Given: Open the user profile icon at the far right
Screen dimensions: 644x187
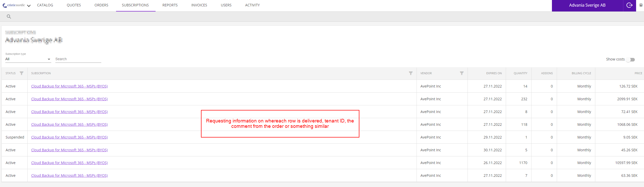Looking at the screenshot, I should pyautogui.click(x=641, y=5).
